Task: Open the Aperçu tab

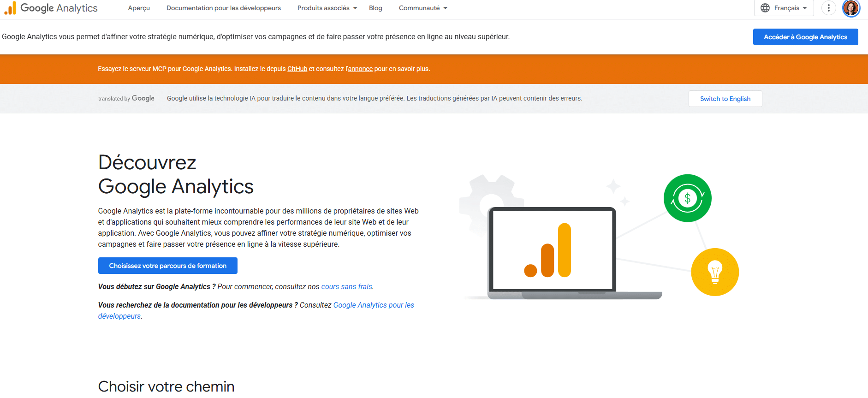Action: [x=139, y=8]
